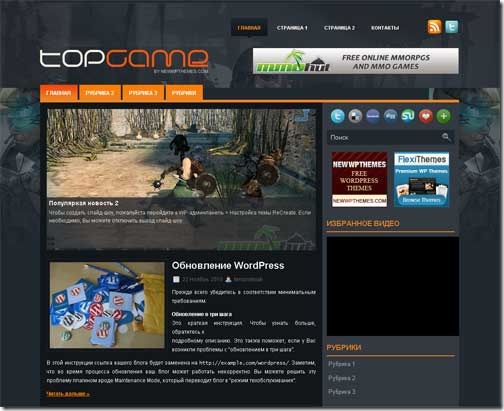Open the orange RSS feed icon
This screenshot has height=411, width=504.
click(434, 27)
